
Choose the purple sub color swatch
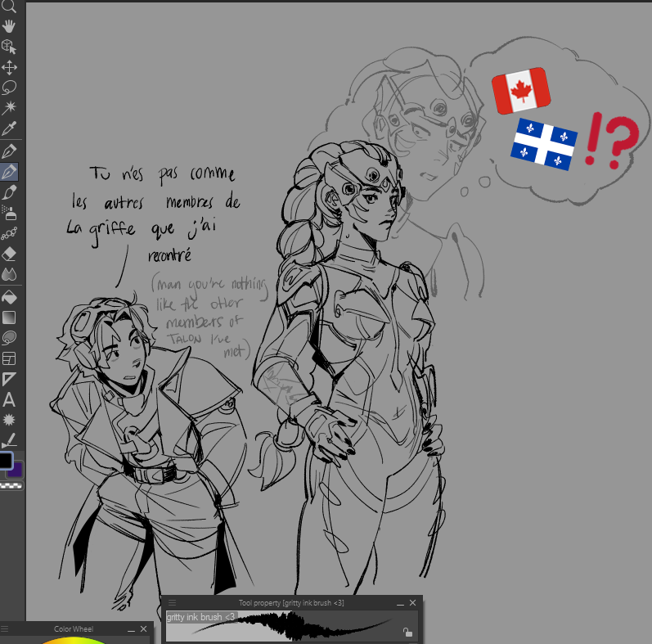(16, 471)
